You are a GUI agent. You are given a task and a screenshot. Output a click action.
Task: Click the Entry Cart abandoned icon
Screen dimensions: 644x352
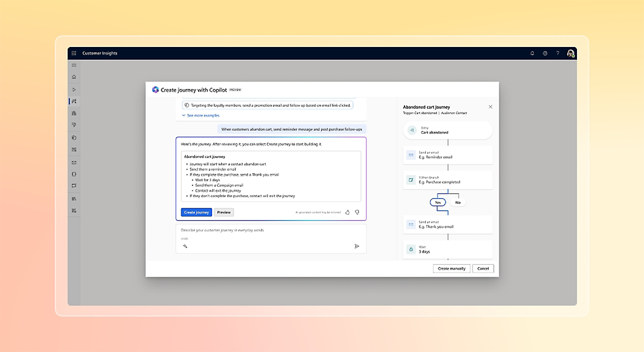click(411, 131)
